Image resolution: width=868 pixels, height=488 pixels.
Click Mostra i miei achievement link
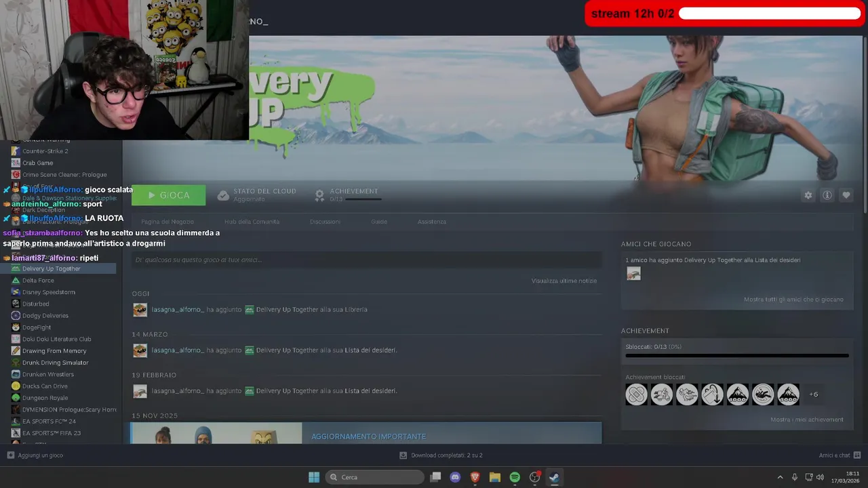pyautogui.click(x=807, y=420)
